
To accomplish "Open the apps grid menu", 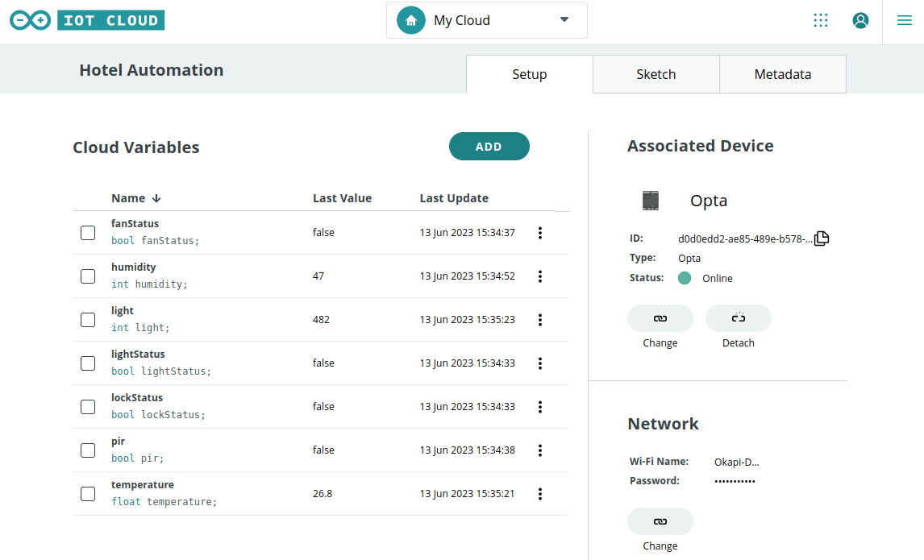I will [821, 21].
